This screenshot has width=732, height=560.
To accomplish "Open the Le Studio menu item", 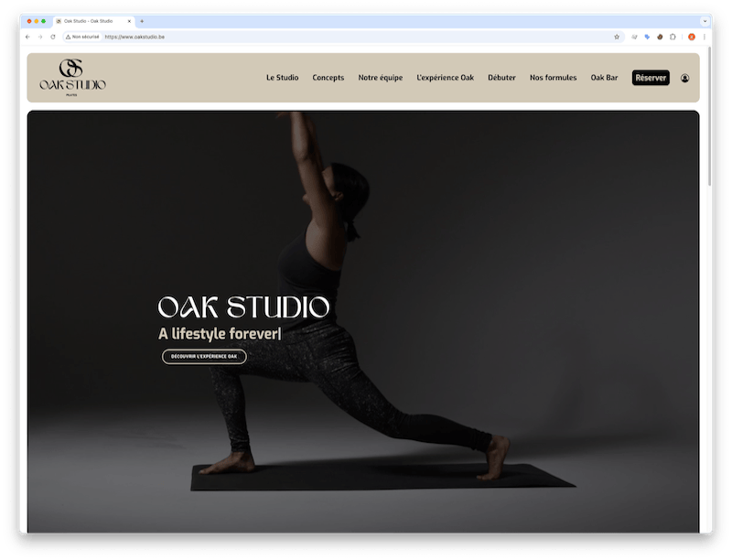I will coord(281,78).
